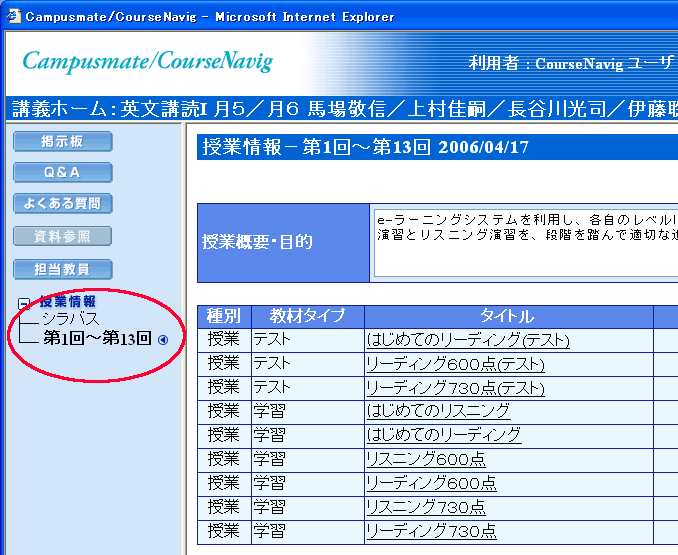Open the 担当教員 instructors button

pos(63,269)
